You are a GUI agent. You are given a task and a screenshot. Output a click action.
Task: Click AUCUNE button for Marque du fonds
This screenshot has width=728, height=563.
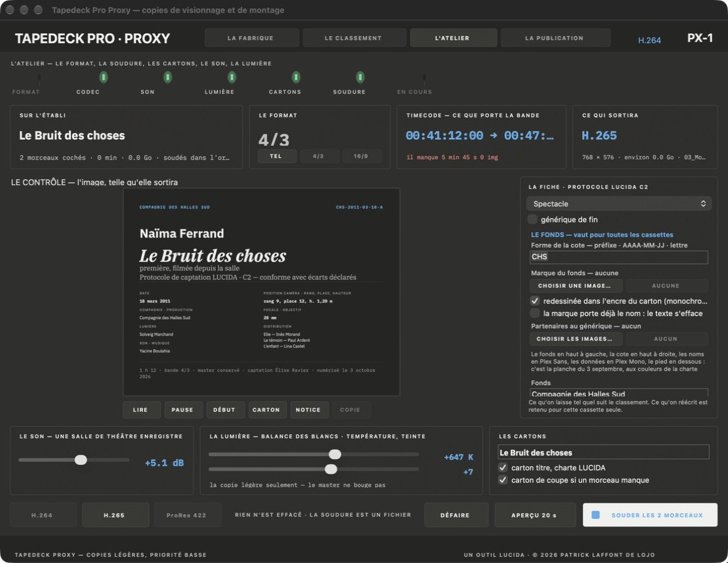click(666, 286)
